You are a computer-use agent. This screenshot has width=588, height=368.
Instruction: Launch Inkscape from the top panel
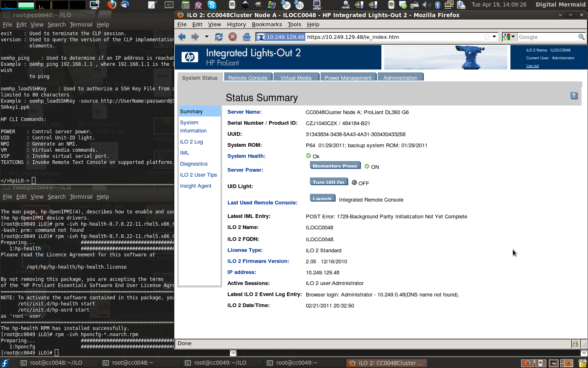point(245,5)
